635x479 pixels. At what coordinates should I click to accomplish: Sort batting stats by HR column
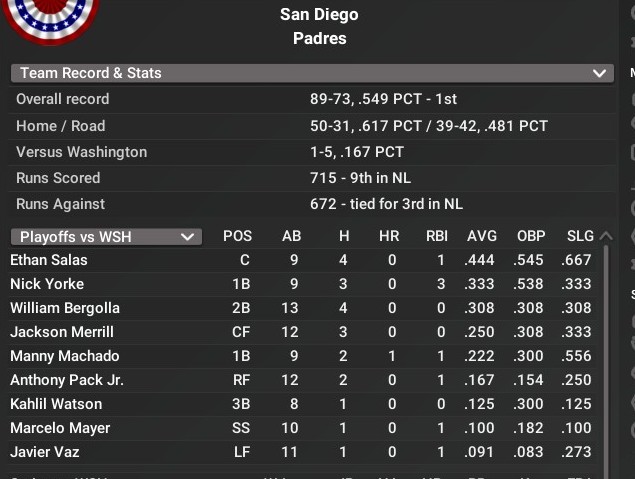pyautogui.click(x=389, y=237)
